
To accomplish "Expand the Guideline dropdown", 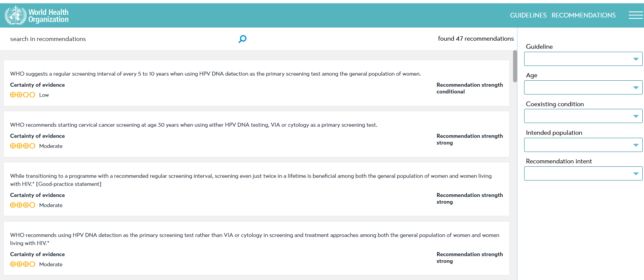I will [x=583, y=59].
